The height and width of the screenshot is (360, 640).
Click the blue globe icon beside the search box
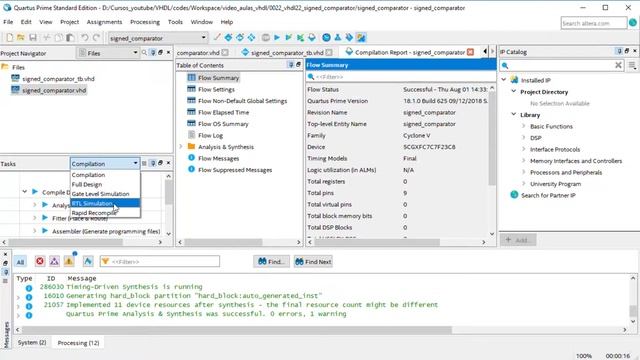[633, 23]
